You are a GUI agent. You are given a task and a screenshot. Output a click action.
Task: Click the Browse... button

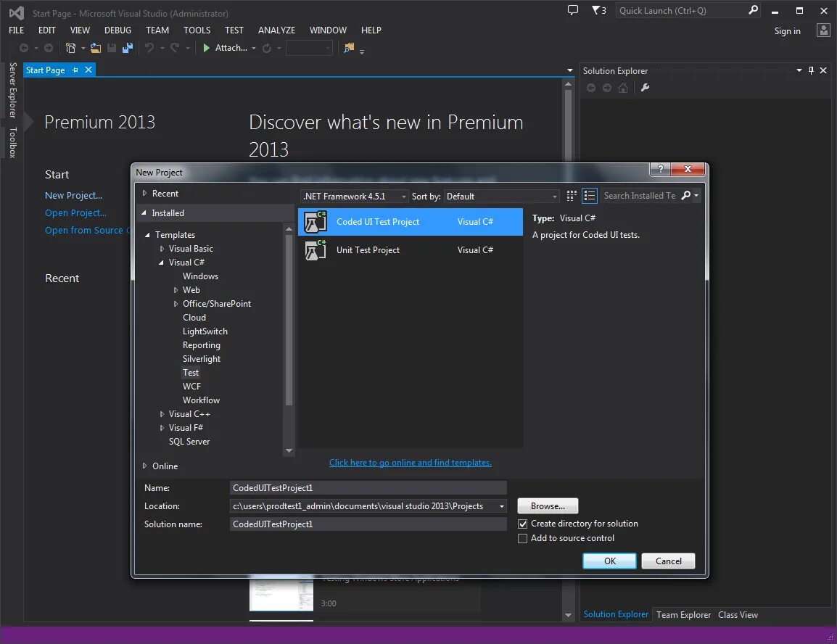548,505
